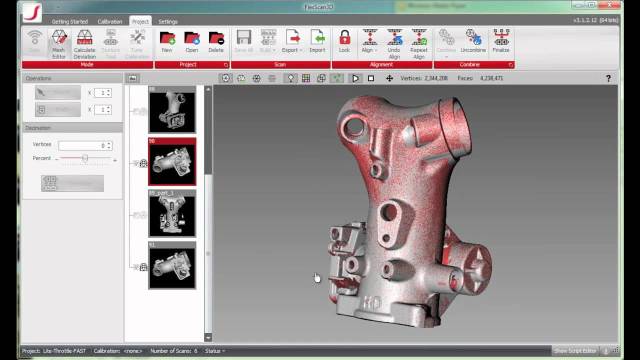The height and width of the screenshot is (360, 640).
Task: Select the Project tab
Action: click(x=140, y=22)
